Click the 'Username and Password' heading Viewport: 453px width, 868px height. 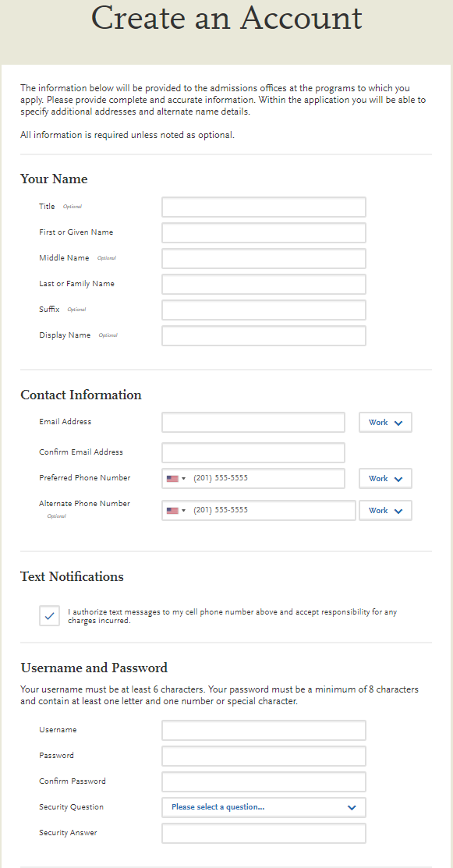coord(94,668)
